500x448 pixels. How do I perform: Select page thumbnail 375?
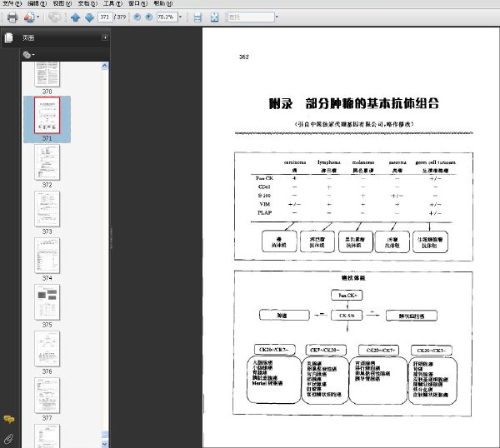click(x=47, y=302)
